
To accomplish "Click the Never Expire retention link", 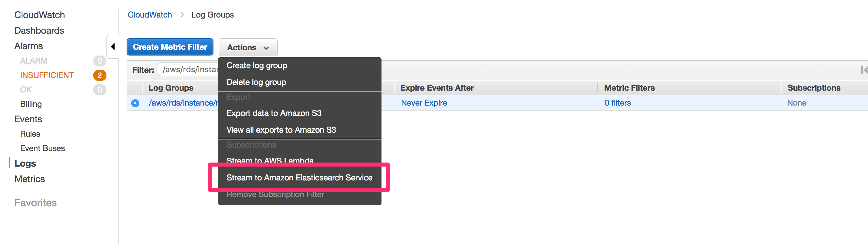I will click(423, 103).
